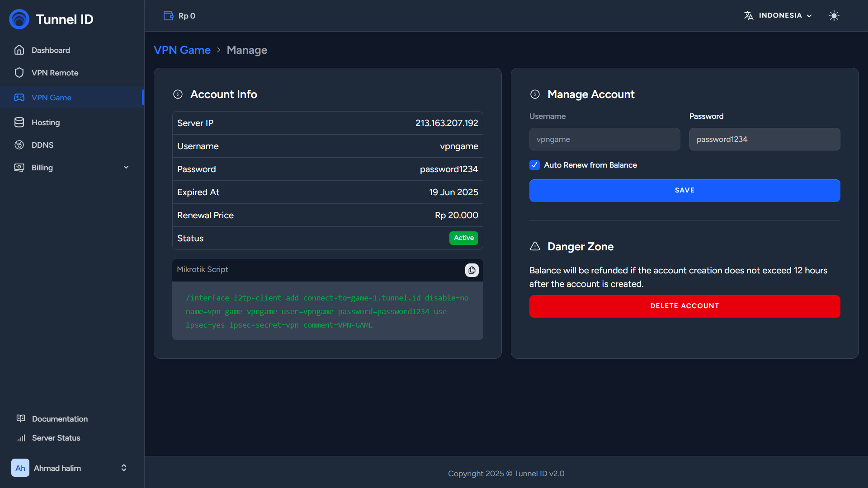Expand the Billing submenu chevron

click(126, 168)
